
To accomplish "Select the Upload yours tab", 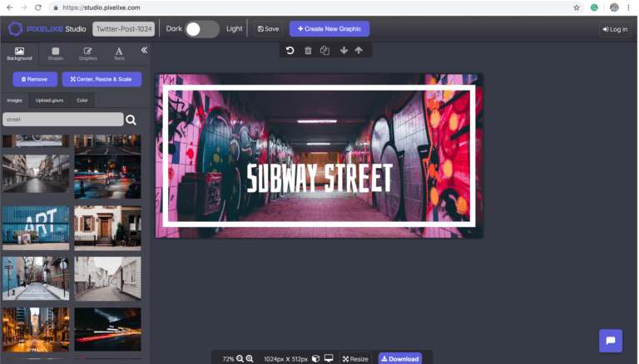I will click(x=49, y=101).
